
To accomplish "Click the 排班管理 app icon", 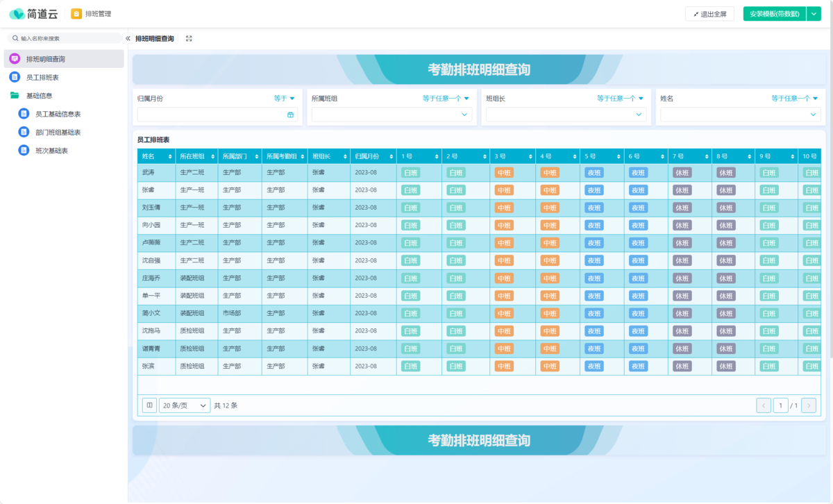I will (76, 13).
